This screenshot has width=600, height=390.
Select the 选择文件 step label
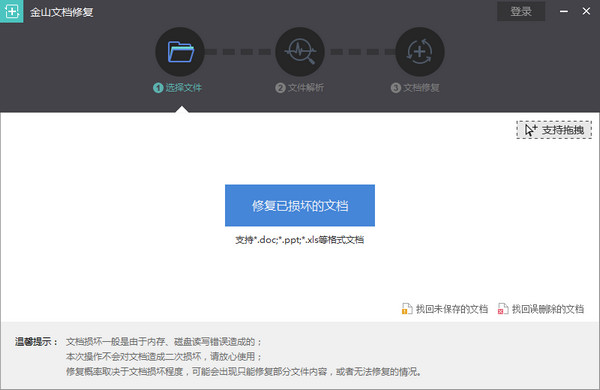184,88
